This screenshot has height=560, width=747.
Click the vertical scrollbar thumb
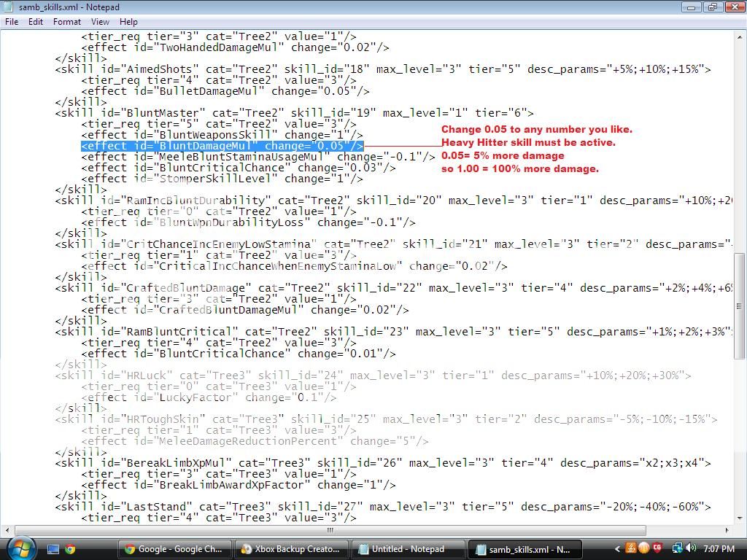click(740, 305)
